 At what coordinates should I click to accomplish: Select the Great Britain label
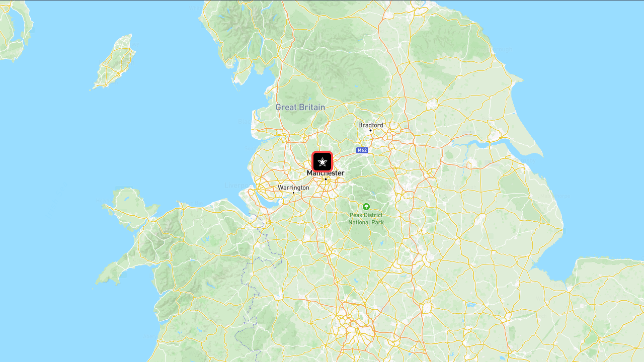pos(300,107)
